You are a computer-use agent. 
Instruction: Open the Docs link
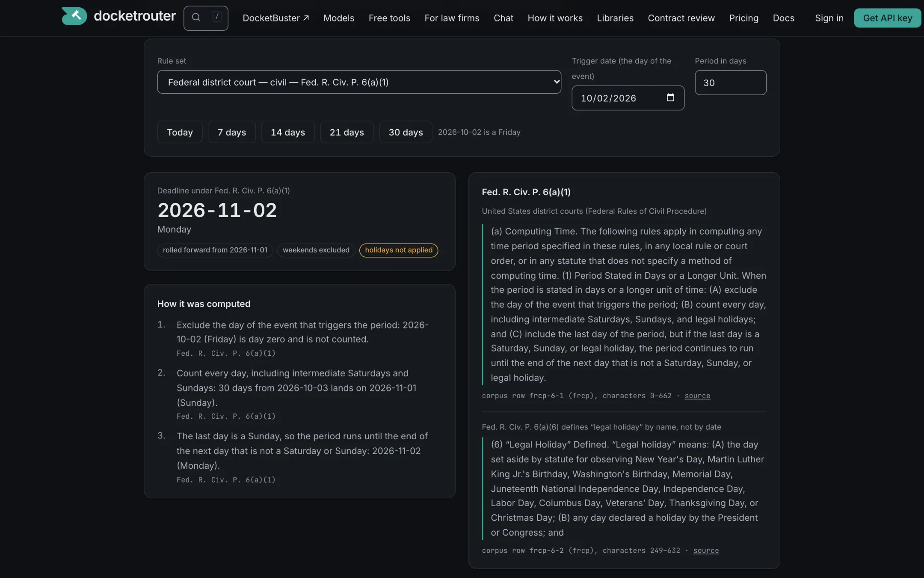point(783,18)
